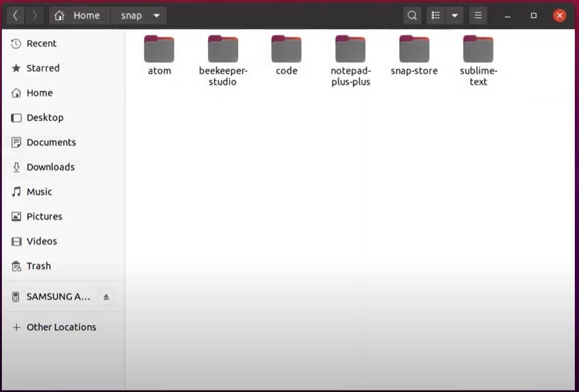This screenshot has width=579, height=392.
Task: Select the notepad-plus-plus folder icon
Action: (351, 48)
